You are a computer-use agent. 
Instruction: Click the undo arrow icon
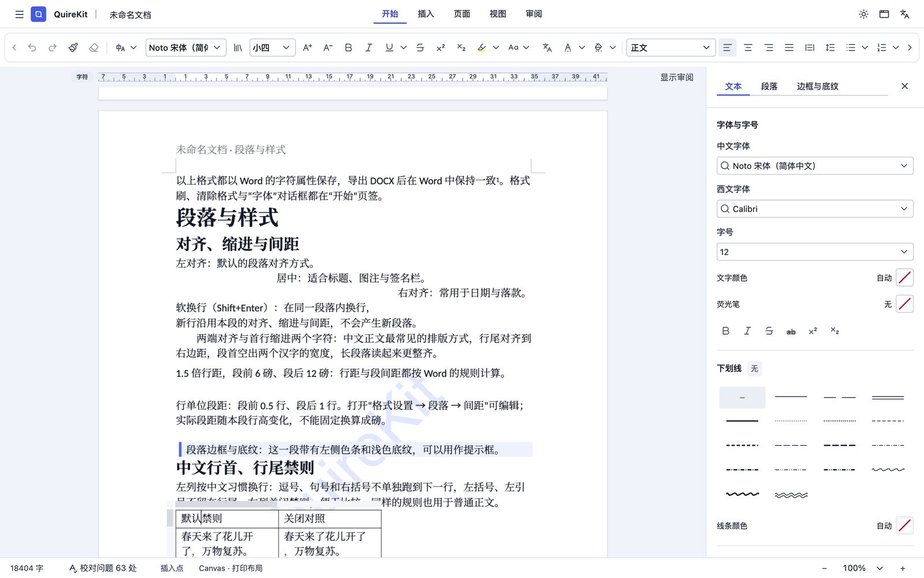pyautogui.click(x=32, y=47)
